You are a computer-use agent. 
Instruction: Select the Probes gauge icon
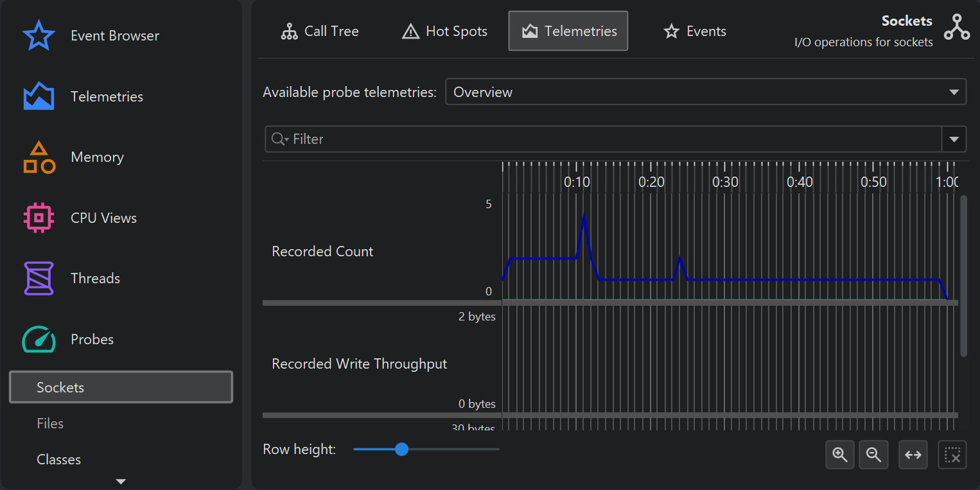pyautogui.click(x=39, y=339)
